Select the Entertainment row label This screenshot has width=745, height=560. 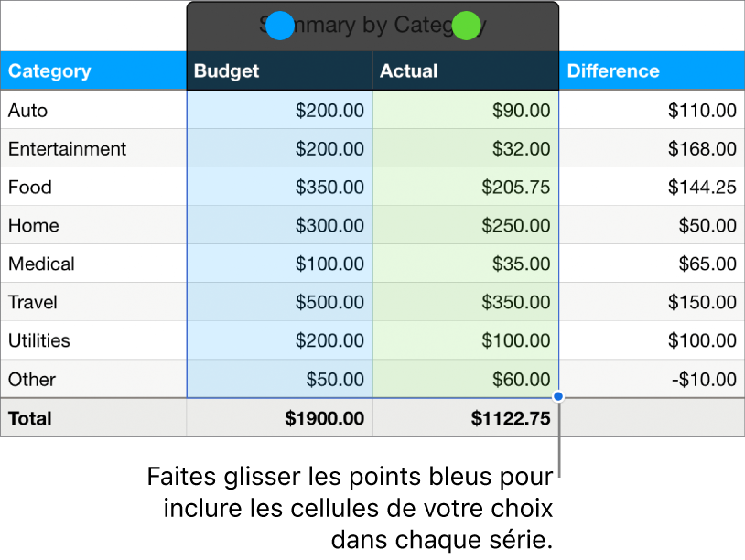(67, 148)
